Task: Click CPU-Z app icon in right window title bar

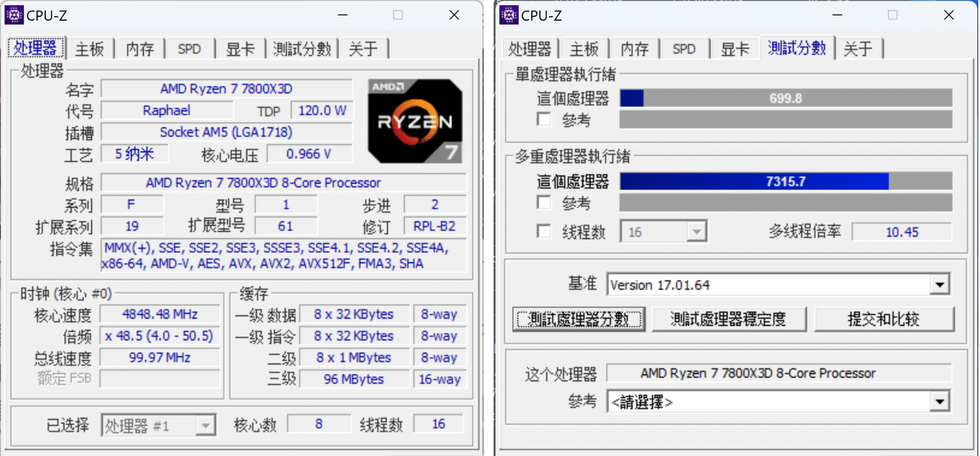Action: click(x=509, y=15)
